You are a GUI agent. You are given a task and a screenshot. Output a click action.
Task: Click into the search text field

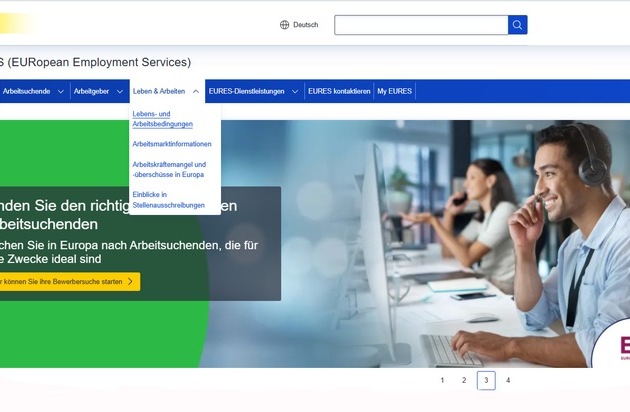[420, 25]
